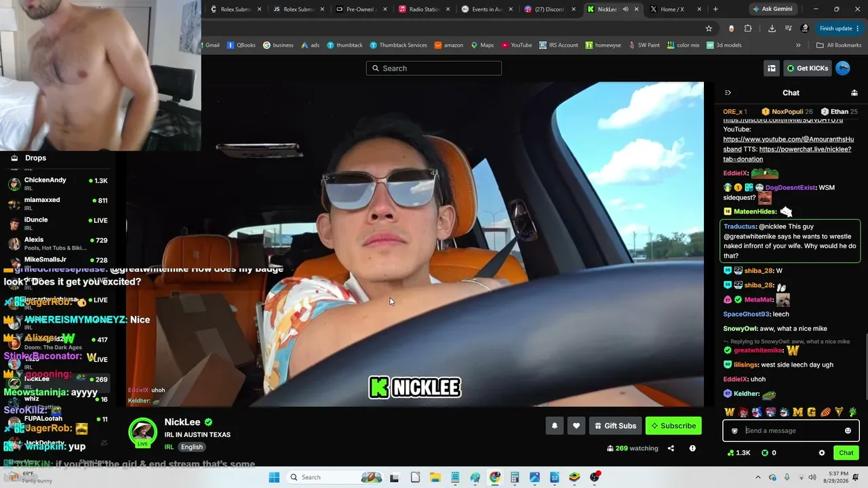This screenshot has height=488, width=868.
Task: Follow NickLee with the heart button
Action: click(576, 426)
